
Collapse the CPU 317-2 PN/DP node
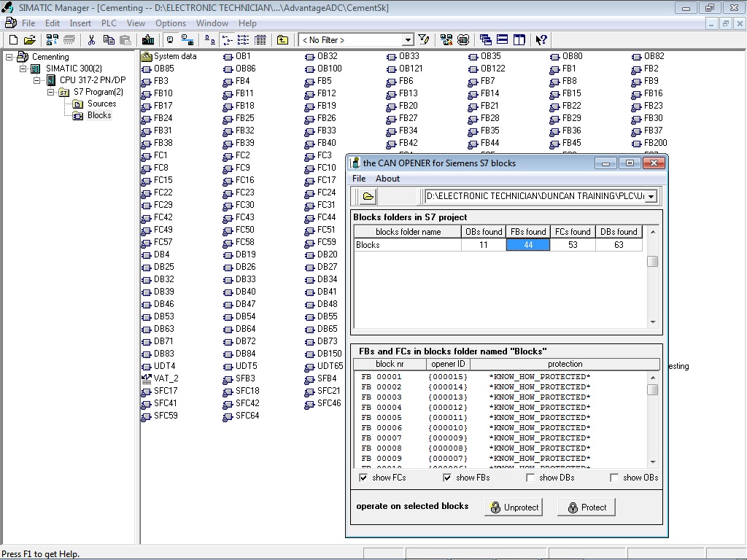coord(36,80)
